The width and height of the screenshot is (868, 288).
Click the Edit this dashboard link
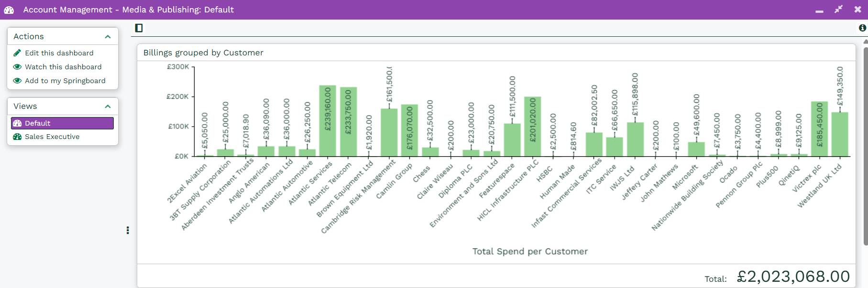(59, 53)
